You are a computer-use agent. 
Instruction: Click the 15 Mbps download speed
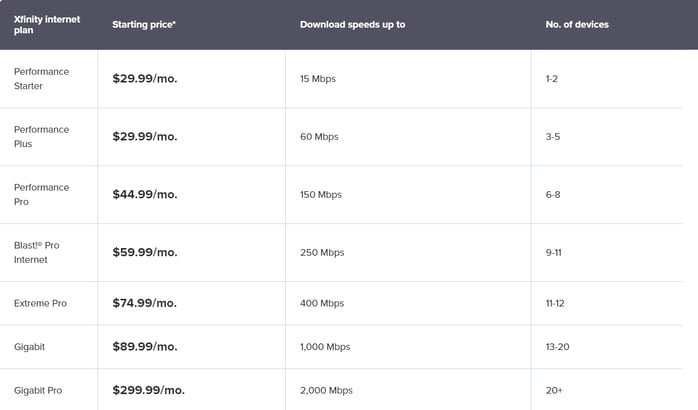pos(318,79)
